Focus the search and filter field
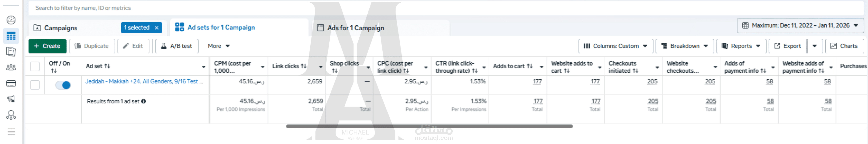The height and width of the screenshot is (144, 868). pyautogui.click(x=169, y=8)
